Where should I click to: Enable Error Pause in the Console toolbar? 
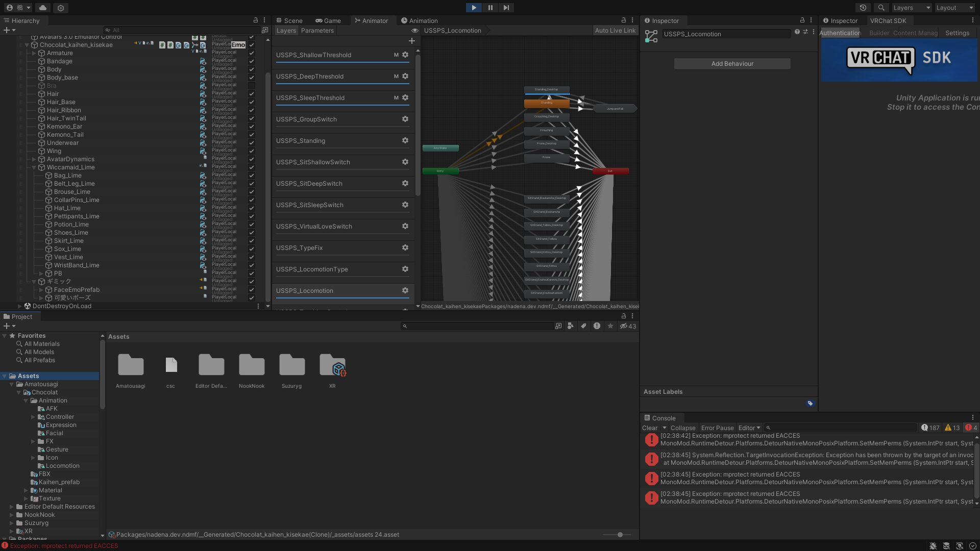[717, 428]
